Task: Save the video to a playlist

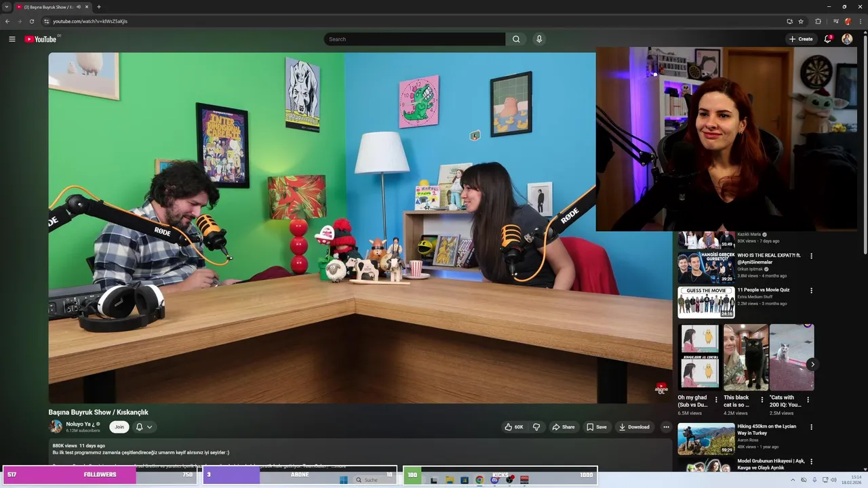Action: click(597, 427)
